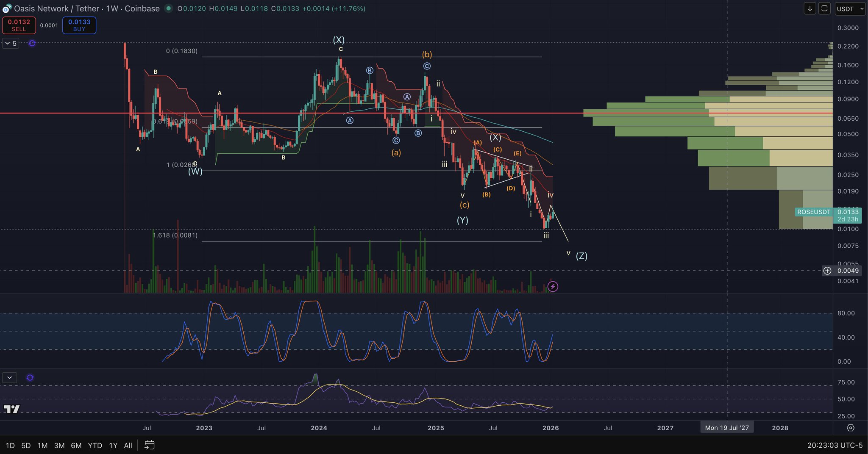Click the 0.0075 price scale label
Screen dimensions: 868x454
coord(848,246)
